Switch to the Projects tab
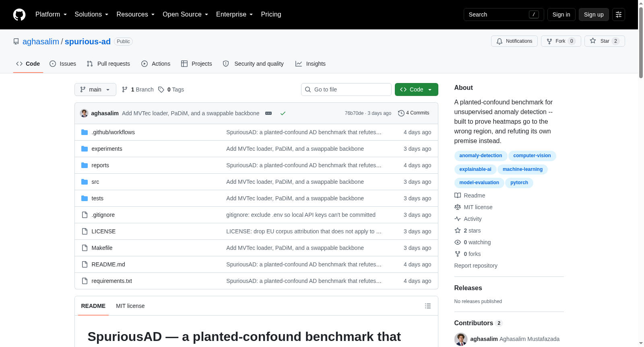This screenshot has height=347, width=644. pos(196,64)
